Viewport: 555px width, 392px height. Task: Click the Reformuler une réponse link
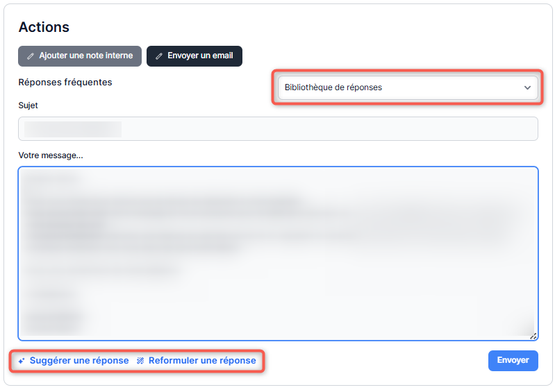pyautogui.click(x=201, y=361)
